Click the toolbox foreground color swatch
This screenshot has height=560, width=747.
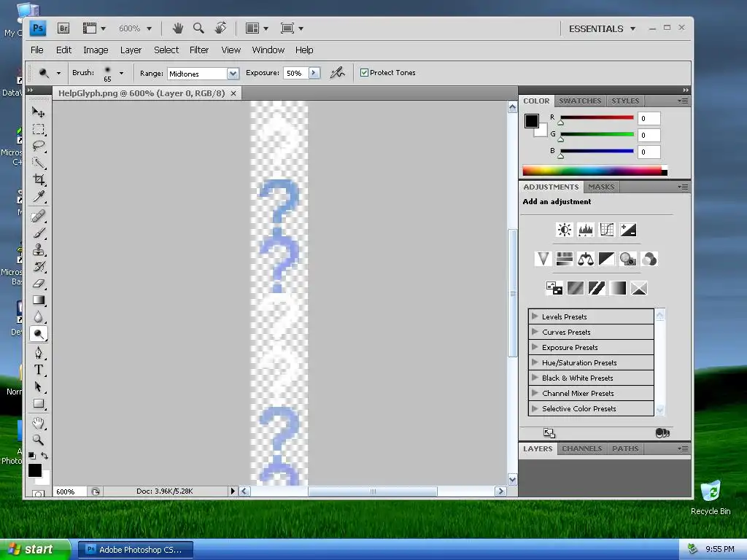tap(35, 470)
